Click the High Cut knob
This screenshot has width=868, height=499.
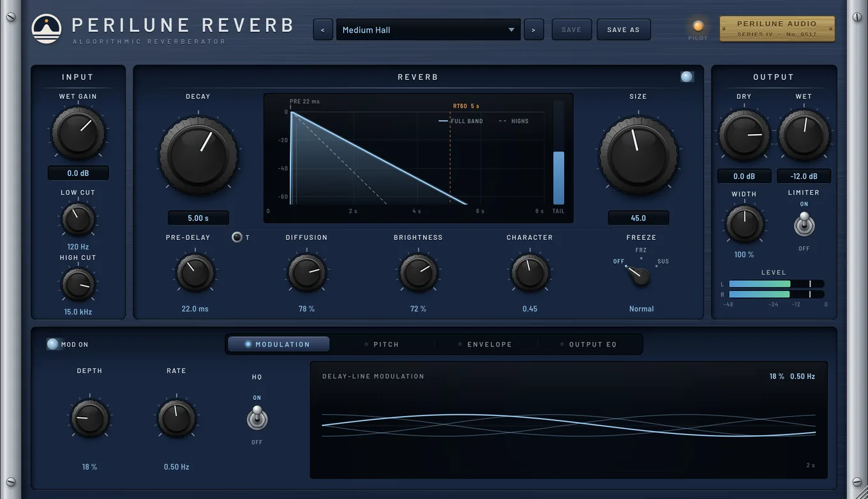click(x=78, y=285)
